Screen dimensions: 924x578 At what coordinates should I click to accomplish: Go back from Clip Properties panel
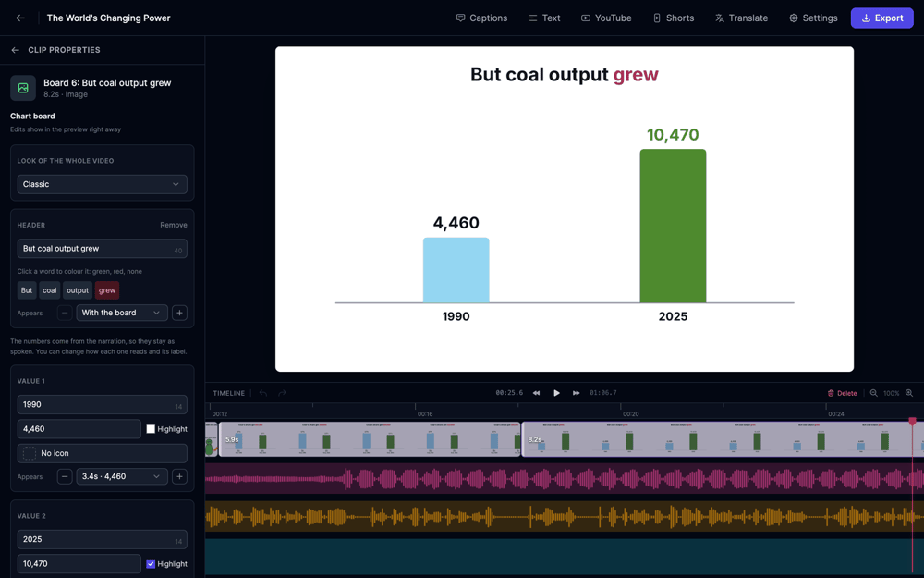16,50
